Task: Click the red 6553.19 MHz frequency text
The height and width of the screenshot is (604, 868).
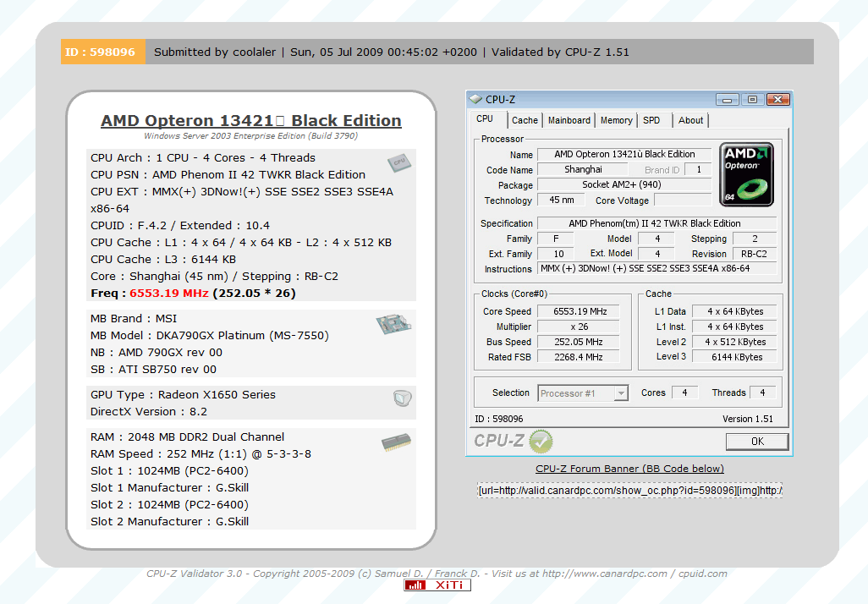Action: tap(169, 293)
